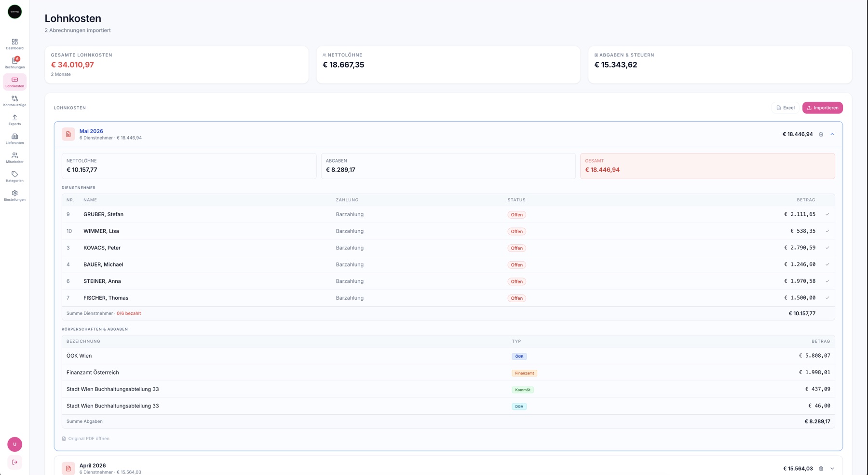The image size is (868, 475).
Task: Collapse the Mai 2026 section chevron
Action: (832, 134)
